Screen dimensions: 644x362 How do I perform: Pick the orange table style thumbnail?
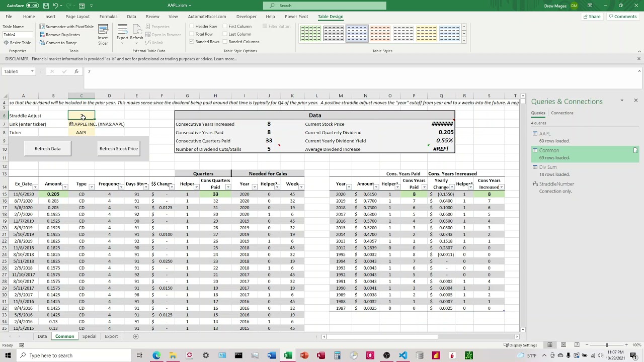380,33
